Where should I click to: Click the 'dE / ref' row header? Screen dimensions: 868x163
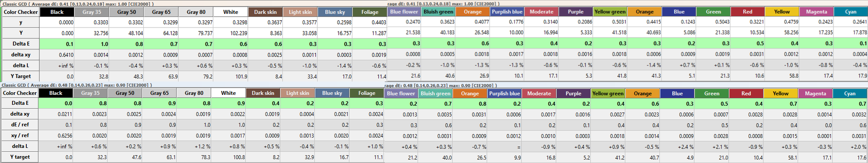[x=20, y=125]
